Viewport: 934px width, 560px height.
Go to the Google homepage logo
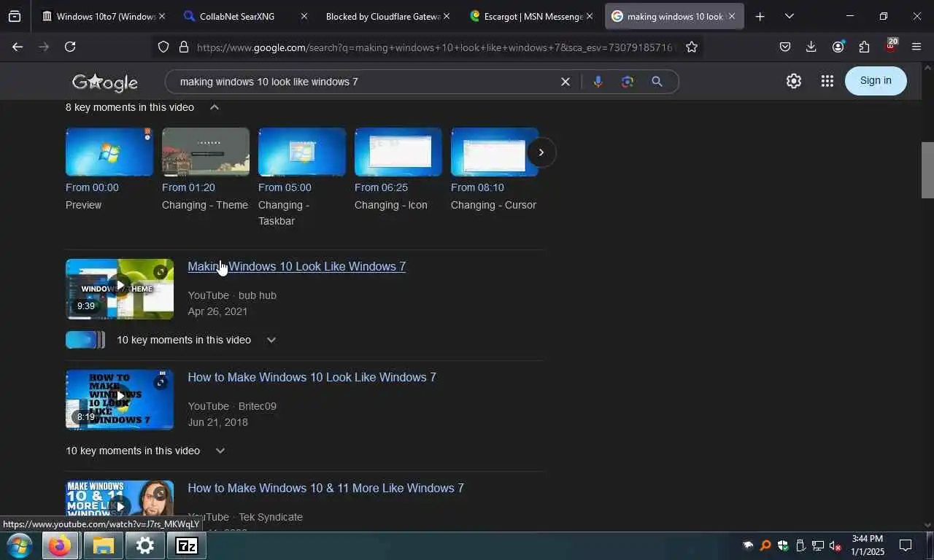[105, 82]
